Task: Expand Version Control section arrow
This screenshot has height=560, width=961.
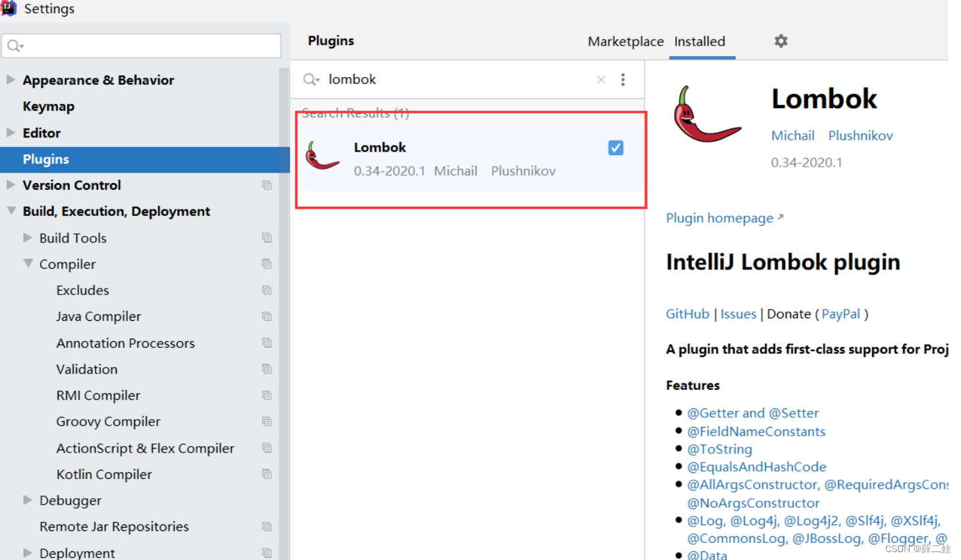Action: click(x=11, y=185)
